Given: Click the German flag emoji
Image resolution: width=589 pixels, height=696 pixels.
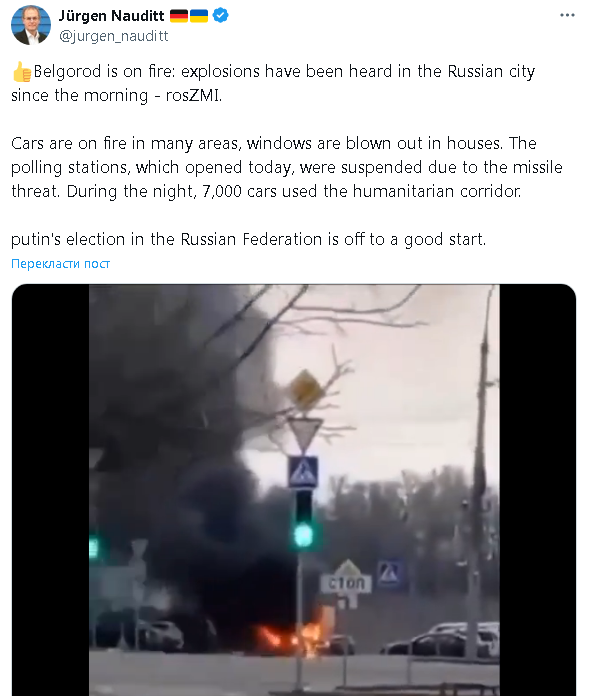Looking at the screenshot, I should pos(179,16).
